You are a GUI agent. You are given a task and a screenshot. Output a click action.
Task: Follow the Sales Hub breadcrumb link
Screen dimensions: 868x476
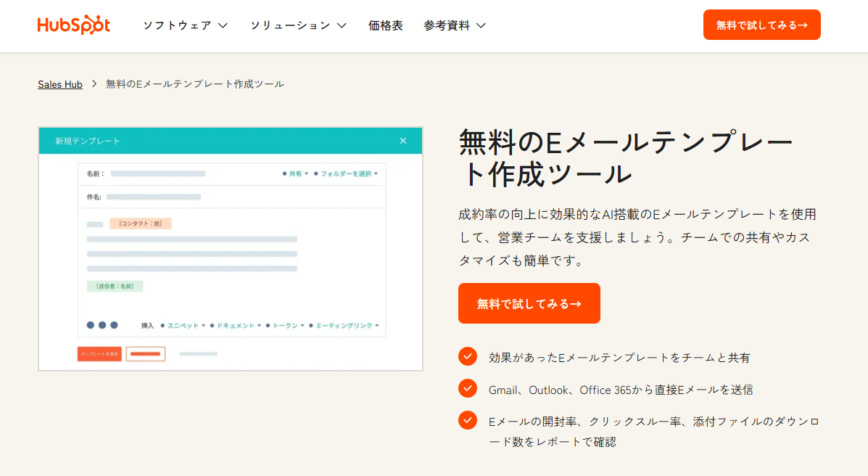click(59, 83)
